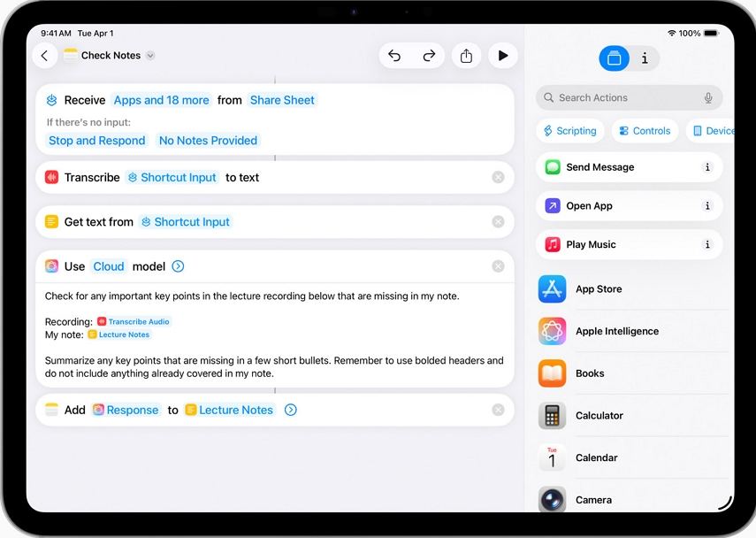Go back using the back chevron
The height and width of the screenshot is (538, 756).
(x=45, y=56)
